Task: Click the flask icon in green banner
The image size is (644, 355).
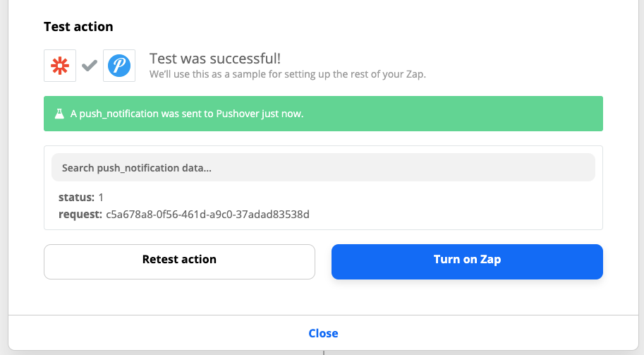Action: (59, 114)
